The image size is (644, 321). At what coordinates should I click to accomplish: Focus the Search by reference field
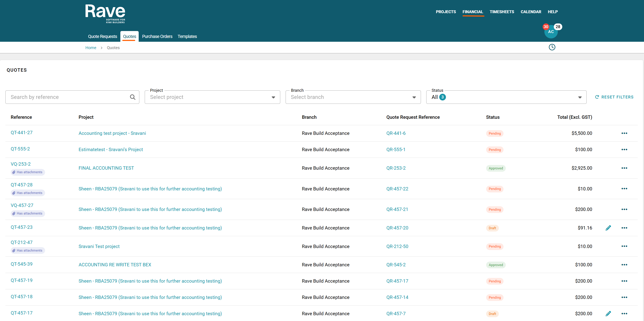pyautogui.click(x=67, y=97)
